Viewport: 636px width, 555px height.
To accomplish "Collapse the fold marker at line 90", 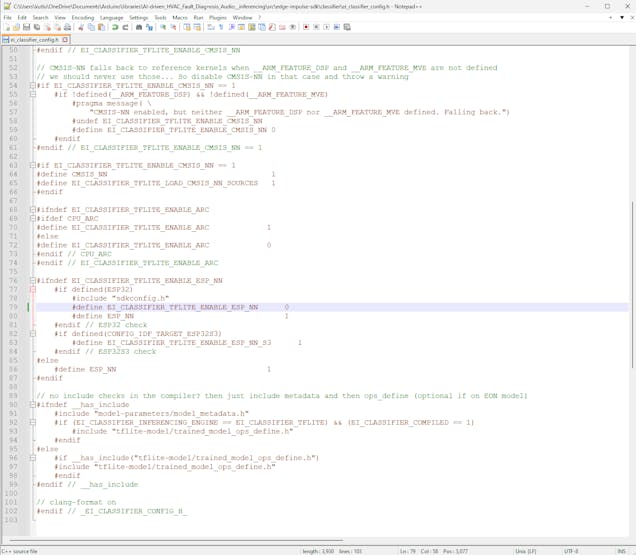I will [x=32, y=405].
